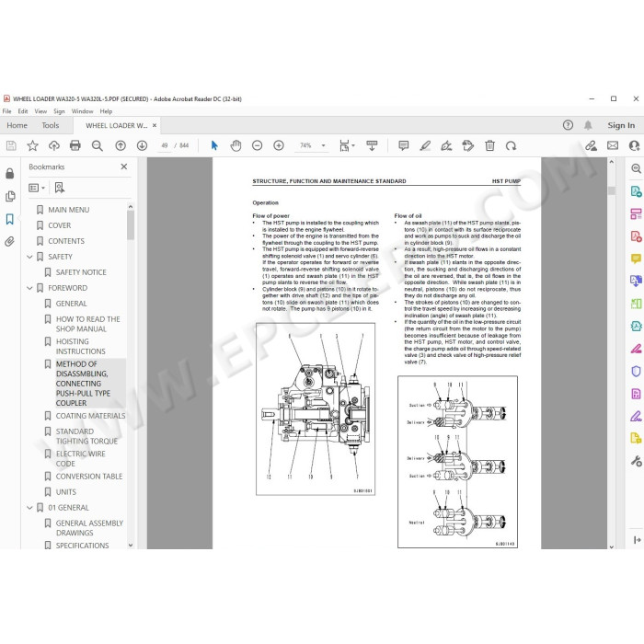Open the fit page options
Screen dimensions: 644x644
(x=347, y=145)
